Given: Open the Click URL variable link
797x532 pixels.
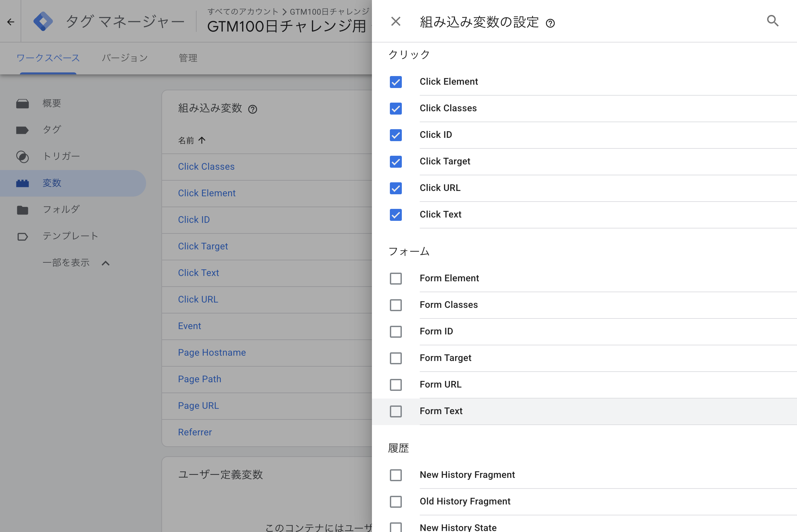Looking at the screenshot, I should tap(198, 299).
